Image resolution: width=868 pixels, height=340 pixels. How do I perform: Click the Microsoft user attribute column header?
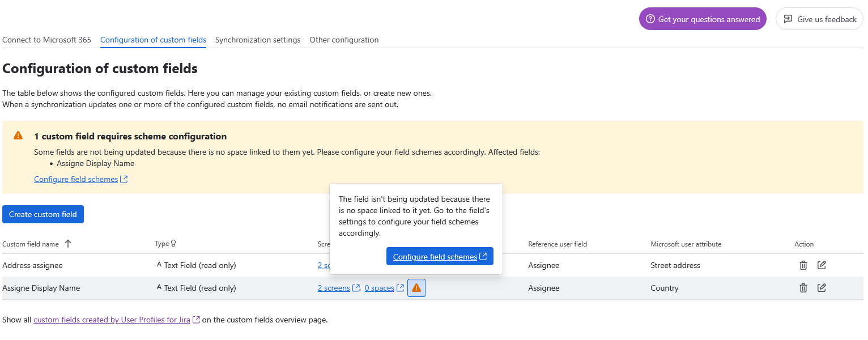686,244
